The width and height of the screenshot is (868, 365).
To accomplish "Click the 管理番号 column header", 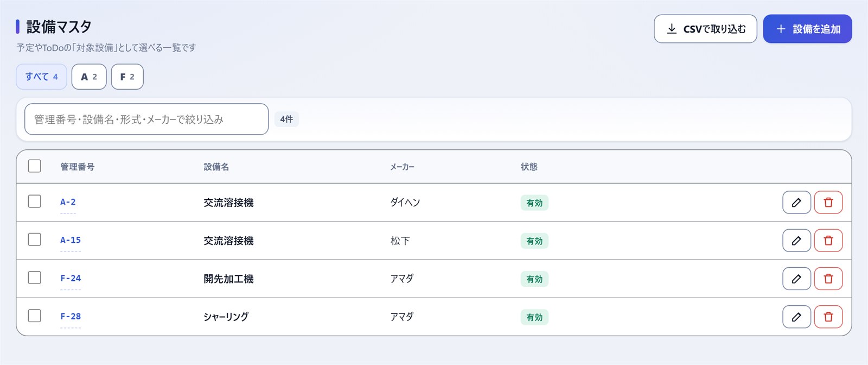I will pos(77,167).
